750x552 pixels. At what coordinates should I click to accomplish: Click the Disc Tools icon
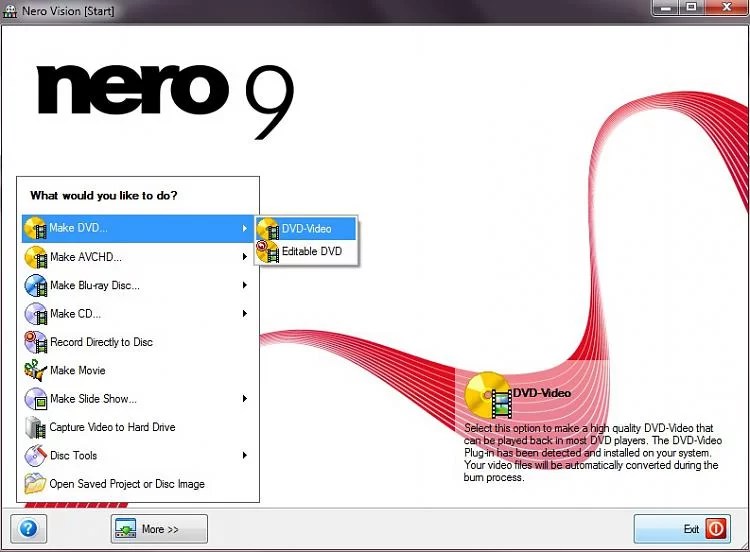point(36,455)
